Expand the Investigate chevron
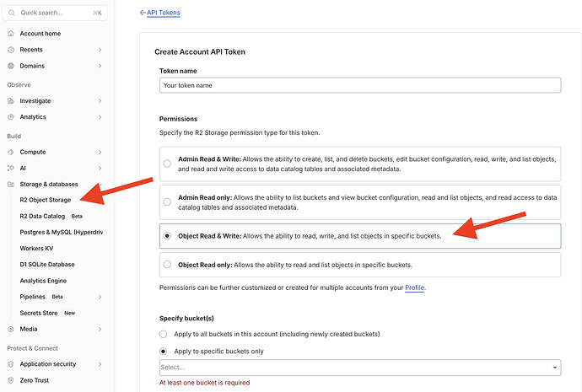 (100, 101)
